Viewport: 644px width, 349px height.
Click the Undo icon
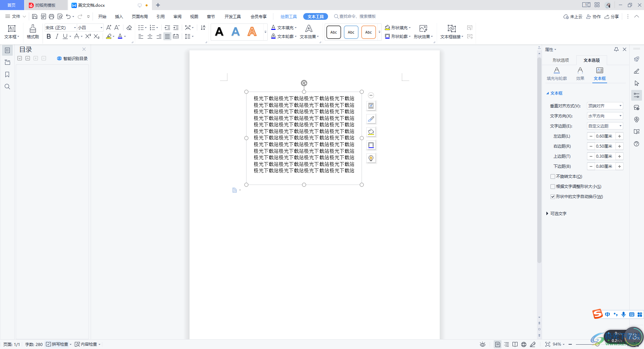tap(68, 16)
